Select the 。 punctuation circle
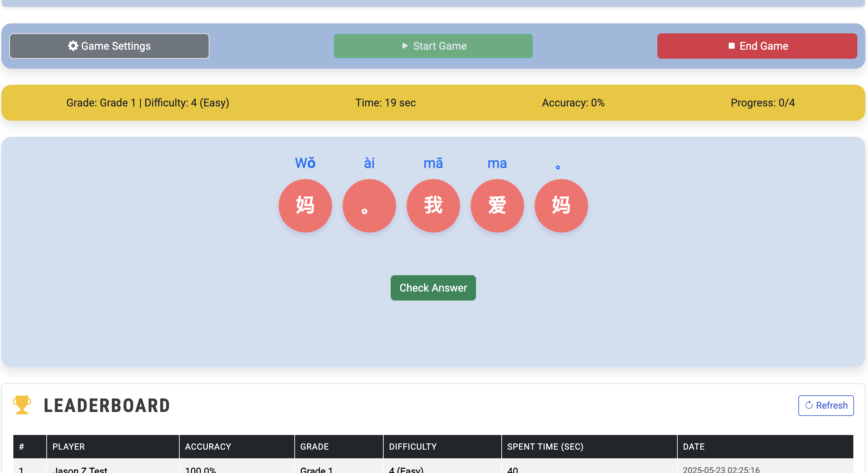The image size is (868, 473). [x=369, y=206]
